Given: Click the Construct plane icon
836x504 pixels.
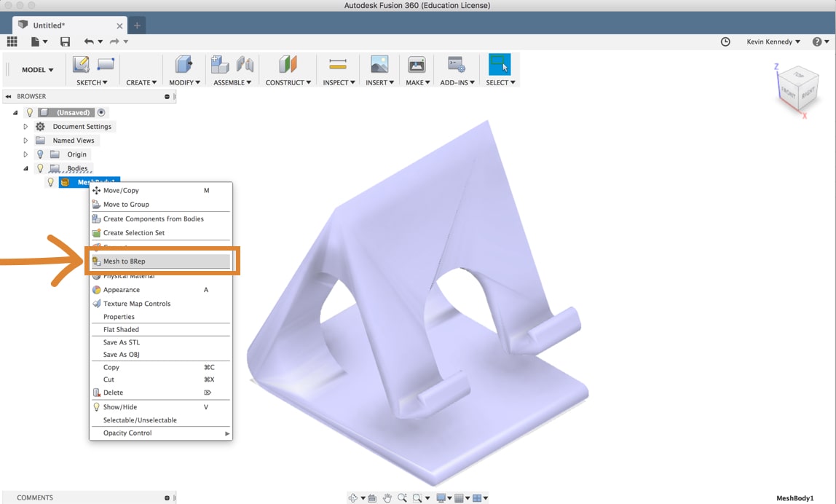Looking at the screenshot, I should [288, 65].
